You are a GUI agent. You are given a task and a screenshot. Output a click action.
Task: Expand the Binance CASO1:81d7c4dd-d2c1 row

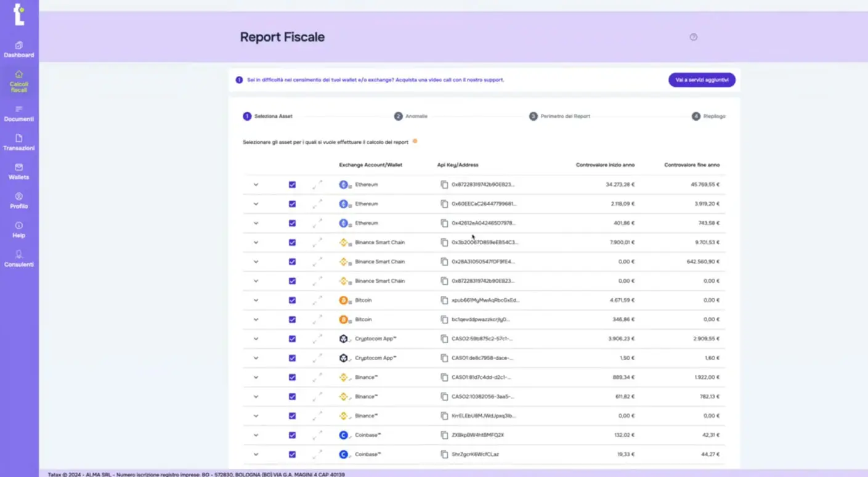256,377
